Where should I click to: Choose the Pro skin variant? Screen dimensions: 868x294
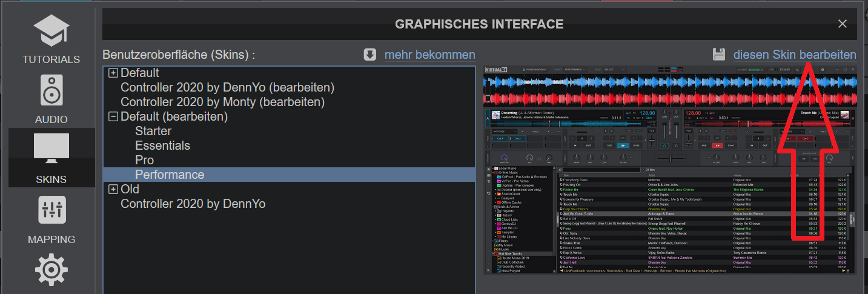click(x=144, y=160)
